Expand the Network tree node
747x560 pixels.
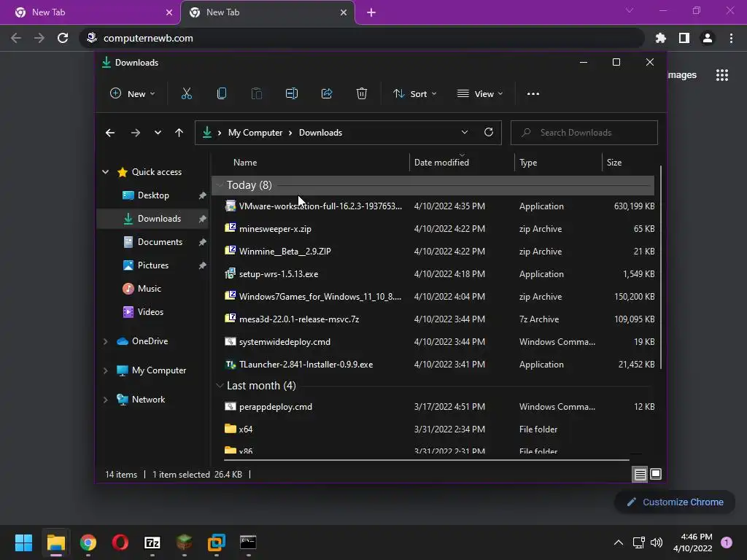click(105, 400)
